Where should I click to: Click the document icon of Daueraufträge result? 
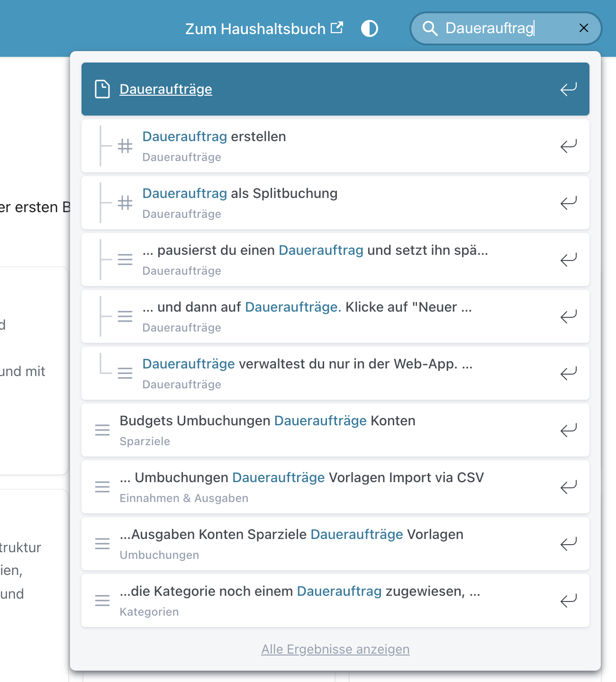[x=102, y=89]
